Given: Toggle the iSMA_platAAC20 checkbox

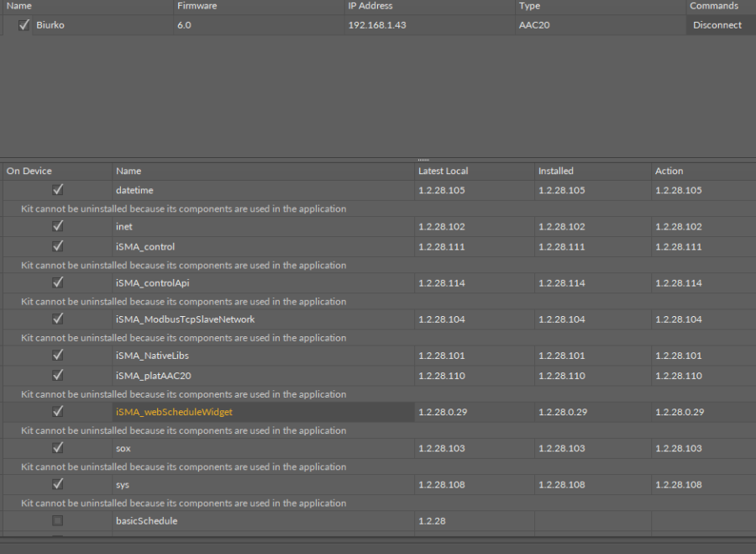Looking at the screenshot, I should 58,375.
